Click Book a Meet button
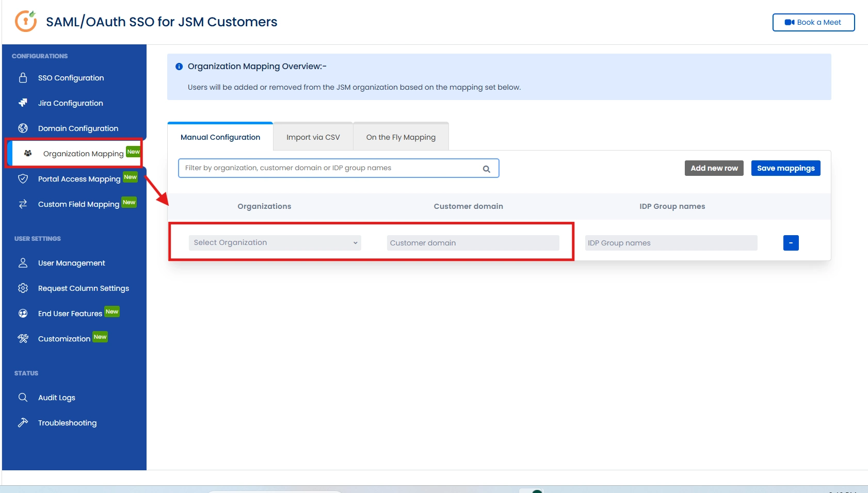 coord(813,22)
